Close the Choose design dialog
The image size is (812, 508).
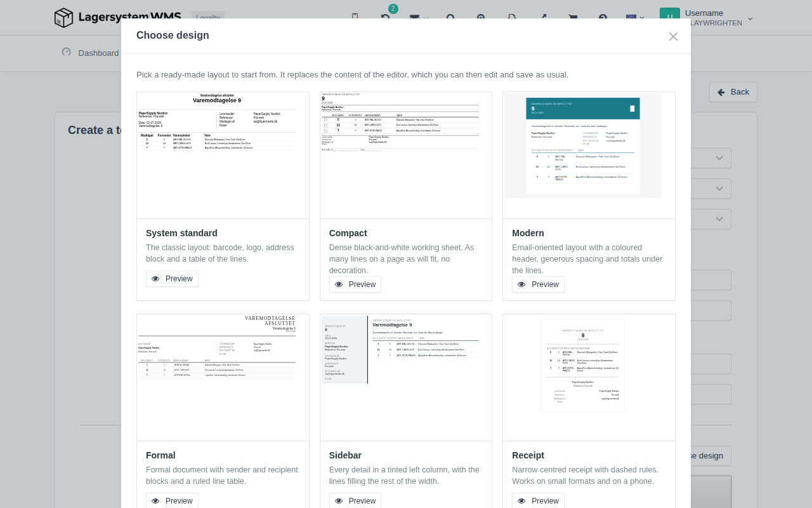(x=673, y=36)
